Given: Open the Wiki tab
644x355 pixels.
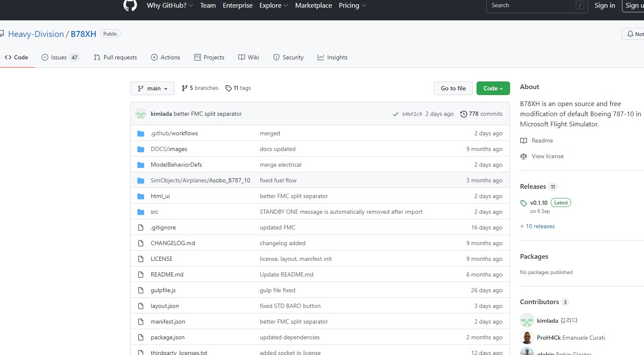Looking at the screenshot, I should pyautogui.click(x=248, y=57).
